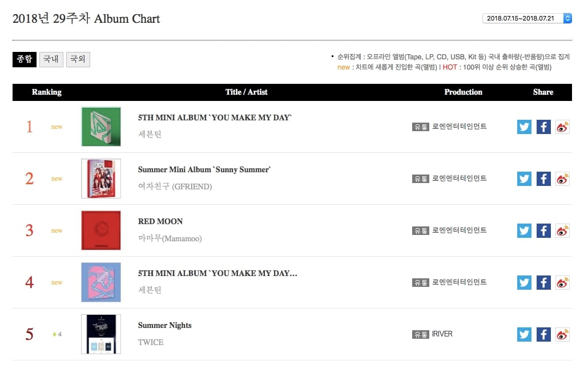Open the week date range dropdown
This screenshot has width=588, height=369.
point(527,18)
